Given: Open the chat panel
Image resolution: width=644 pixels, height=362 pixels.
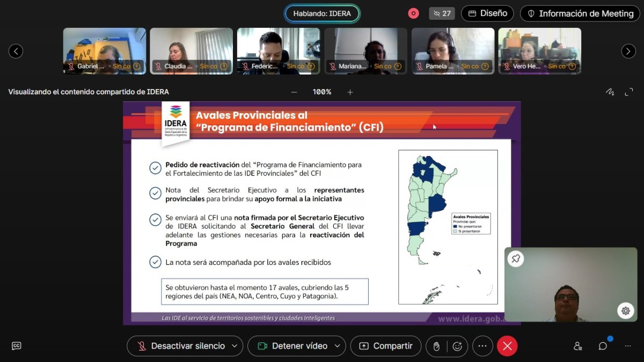Looking at the screenshot, I should [603, 346].
